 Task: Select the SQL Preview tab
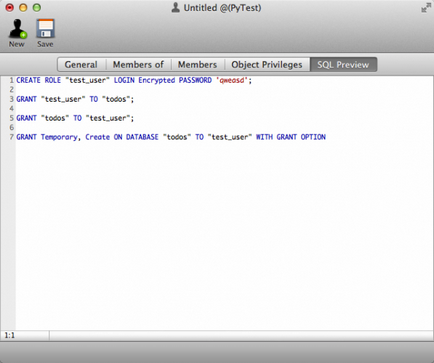(343, 64)
